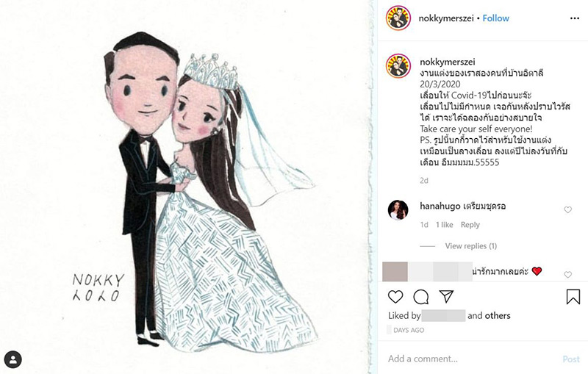This screenshot has height=374, width=588.
Task: Expand View replies (1) under hanahugo's comment
Action: 471,246
